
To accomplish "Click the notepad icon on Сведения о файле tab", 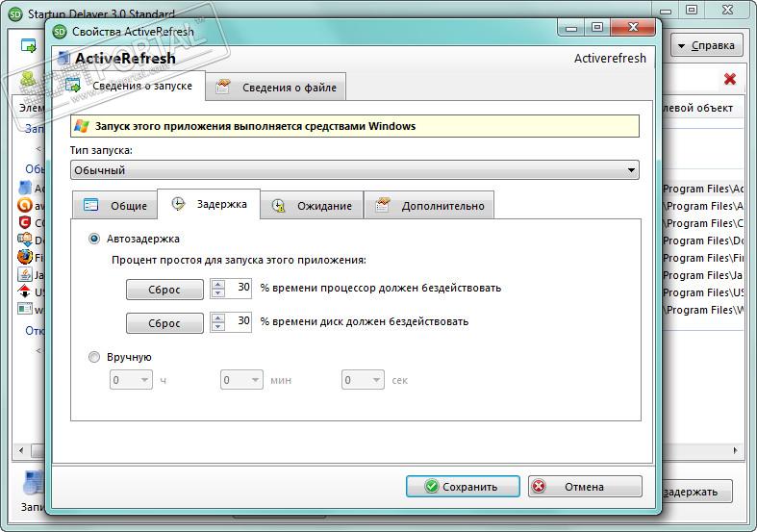I will (223, 87).
